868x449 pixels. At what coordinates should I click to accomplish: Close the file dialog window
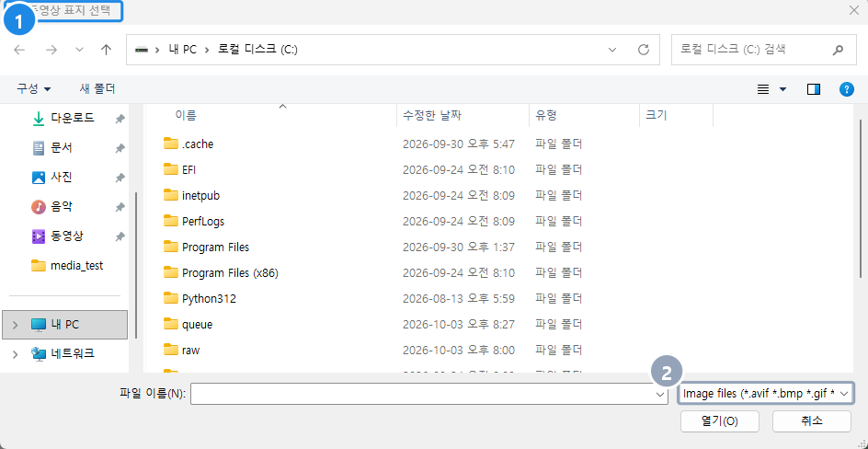pyautogui.click(x=853, y=10)
